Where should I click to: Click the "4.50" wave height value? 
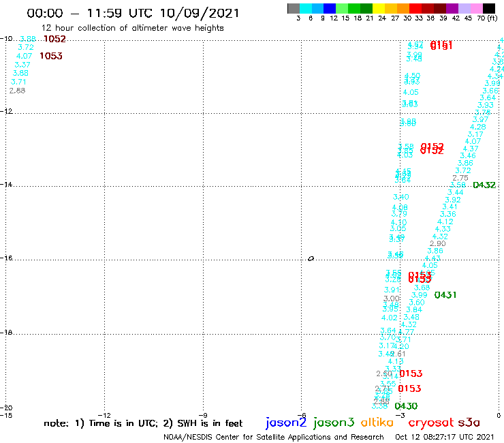(x=412, y=76)
